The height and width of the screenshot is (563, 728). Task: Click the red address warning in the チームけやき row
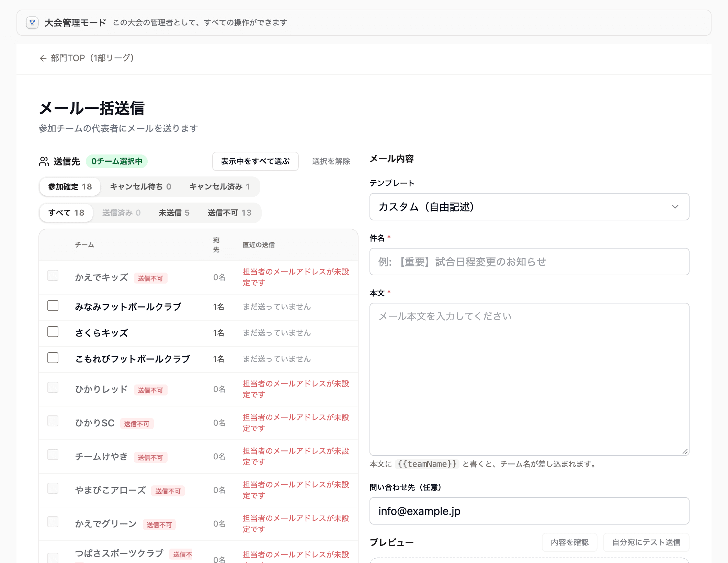point(296,457)
